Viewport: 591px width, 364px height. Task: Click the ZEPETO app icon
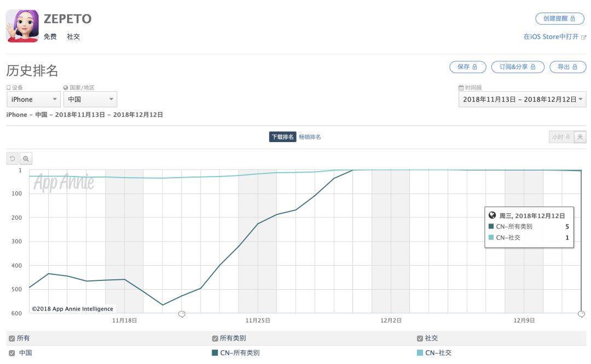(x=22, y=26)
